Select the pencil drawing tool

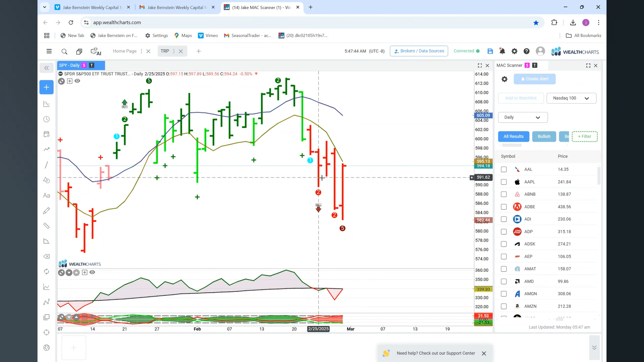[47, 210]
